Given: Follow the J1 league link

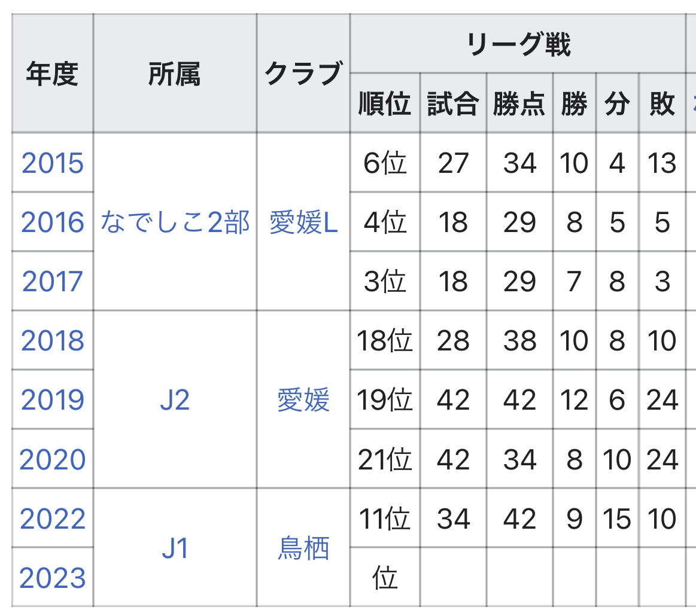Looking at the screenshot, I should (175, 548).
